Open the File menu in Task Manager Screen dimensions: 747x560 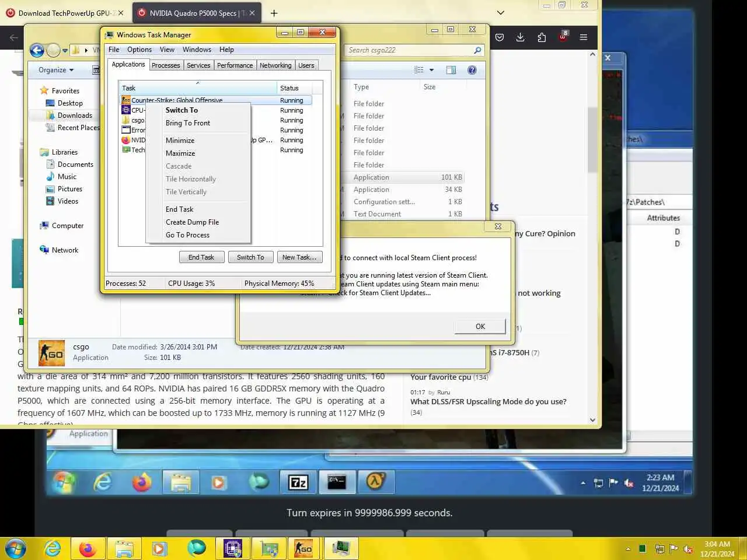point(114,50)
